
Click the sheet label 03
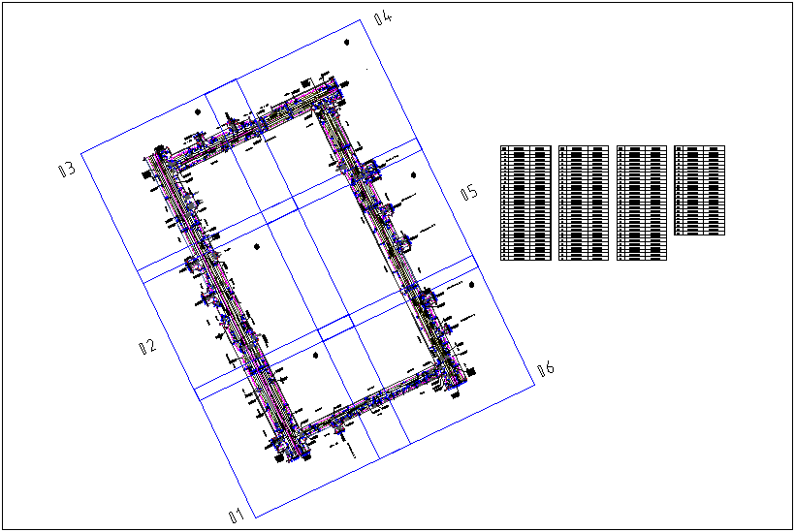click(x=67, y=170)
